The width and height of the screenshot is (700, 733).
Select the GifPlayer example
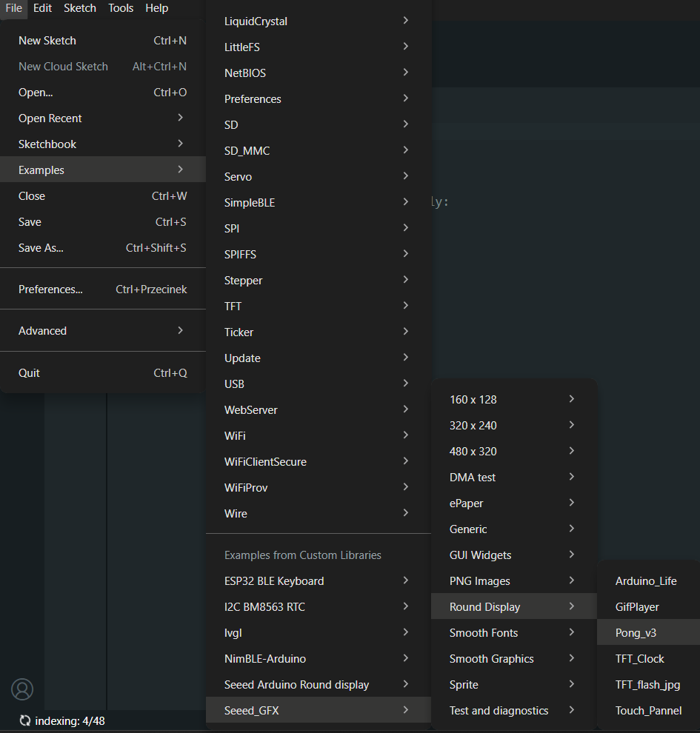click(637, 606)
